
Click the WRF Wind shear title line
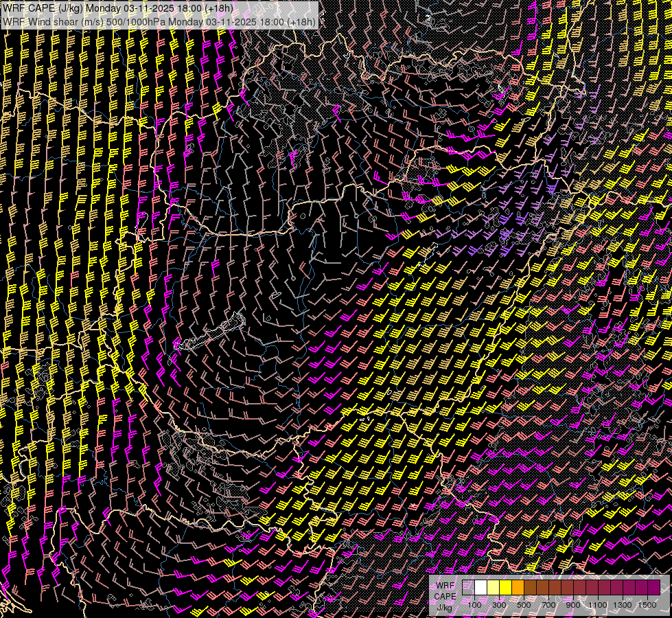159,21
